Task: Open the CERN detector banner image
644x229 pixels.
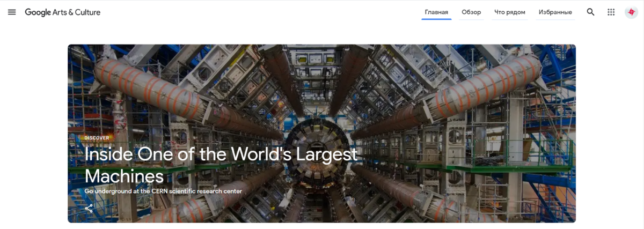Action: pyautogui.click(x=321, y=134)
